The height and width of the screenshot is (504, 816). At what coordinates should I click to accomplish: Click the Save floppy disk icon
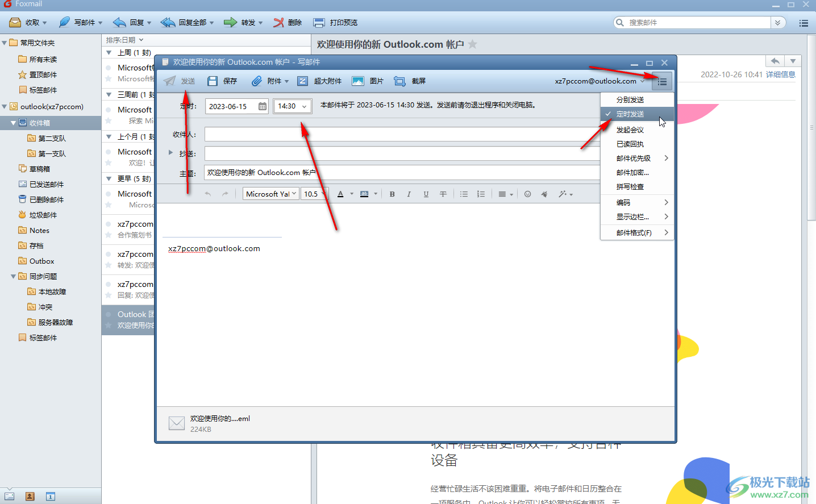point(213,81)
